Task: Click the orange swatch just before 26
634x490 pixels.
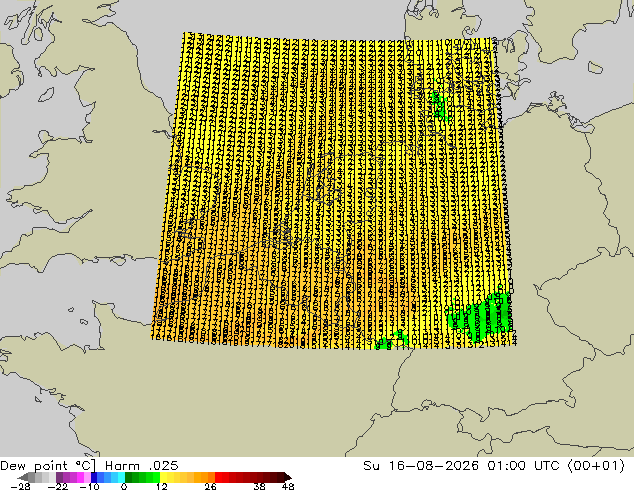Action: click(x=211, y=477)
